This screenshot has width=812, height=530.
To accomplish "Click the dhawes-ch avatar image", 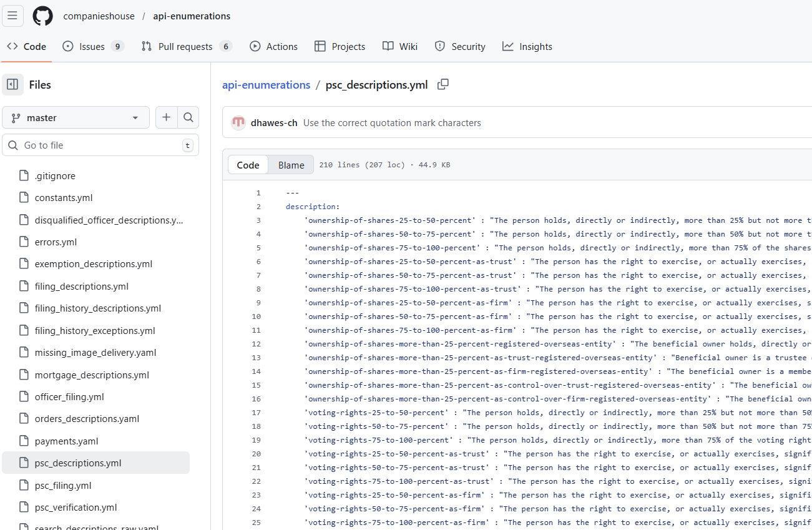I will [238, 123].
